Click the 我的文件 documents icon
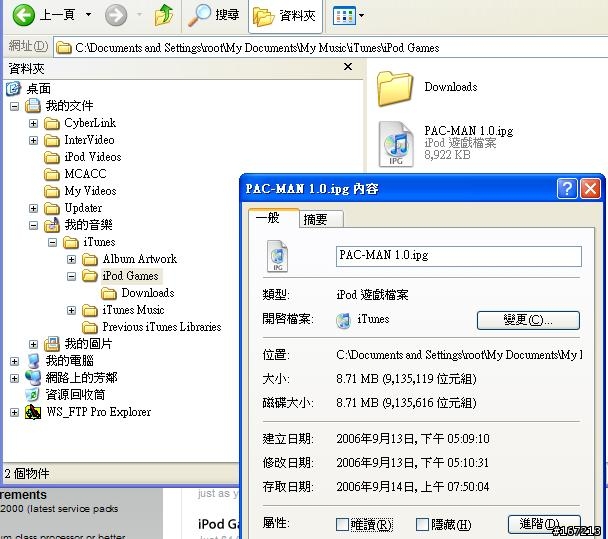The width and height of the screenshot is (608, 539). coord(33,105)
